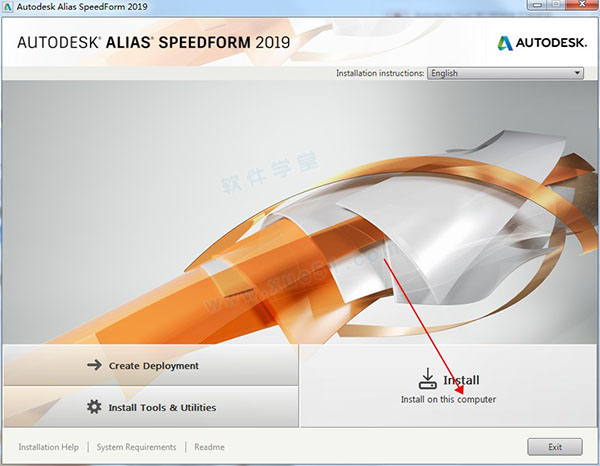This screenshot has width=600, height=466.
Task: View the System Requirements link
Action: click(x=136, y=447)
